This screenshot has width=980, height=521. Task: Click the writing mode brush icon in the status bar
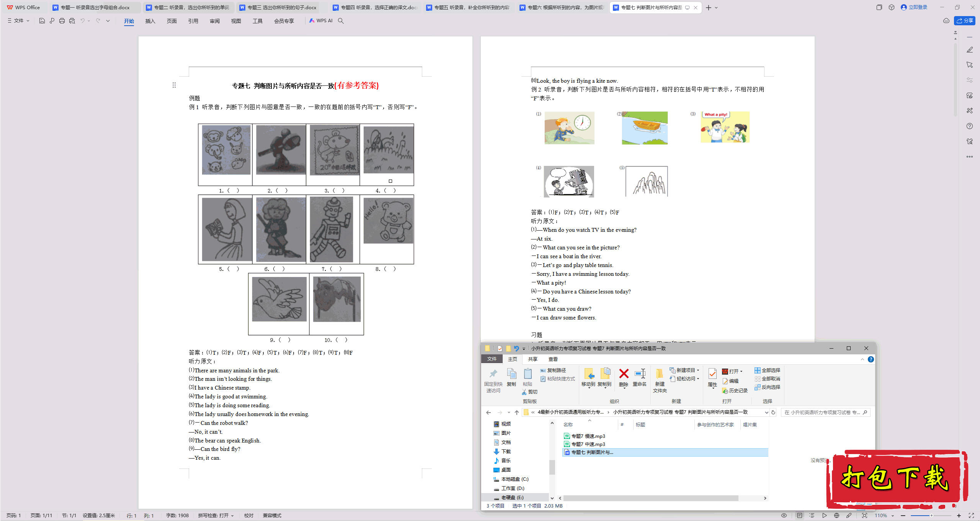coord(849,515)
